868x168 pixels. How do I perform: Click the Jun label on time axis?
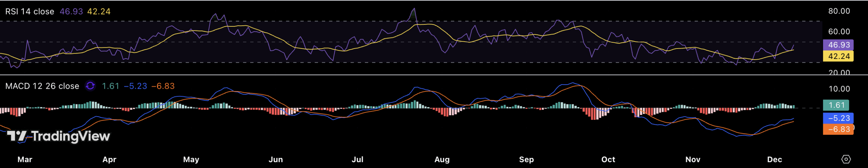coord(275,160)
